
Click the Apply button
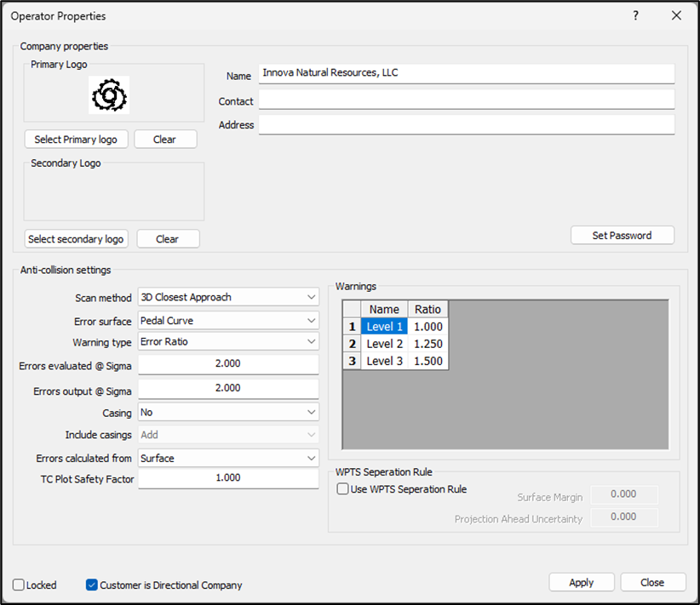coord(581,583)
